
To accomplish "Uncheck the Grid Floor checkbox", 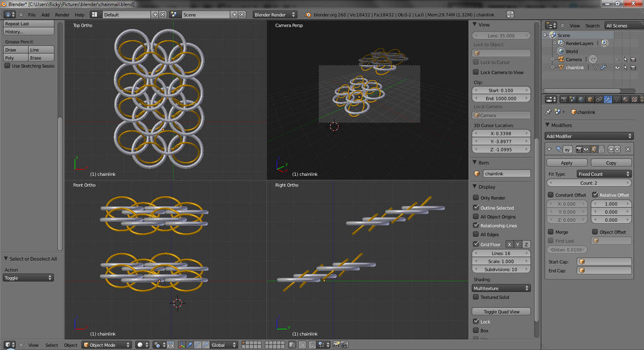I will coord(476,244).
